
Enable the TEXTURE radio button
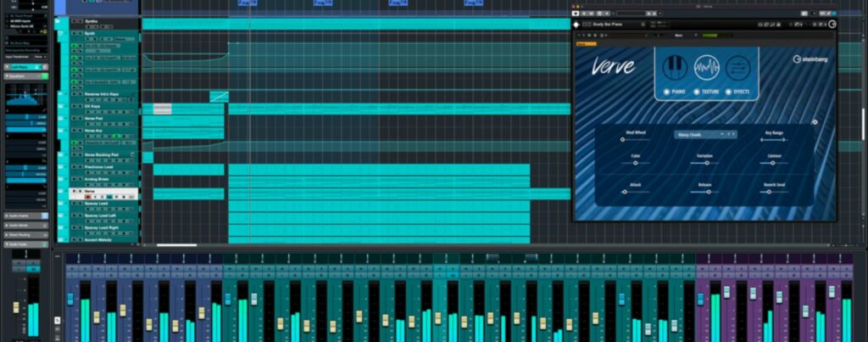tap(698, 92)
